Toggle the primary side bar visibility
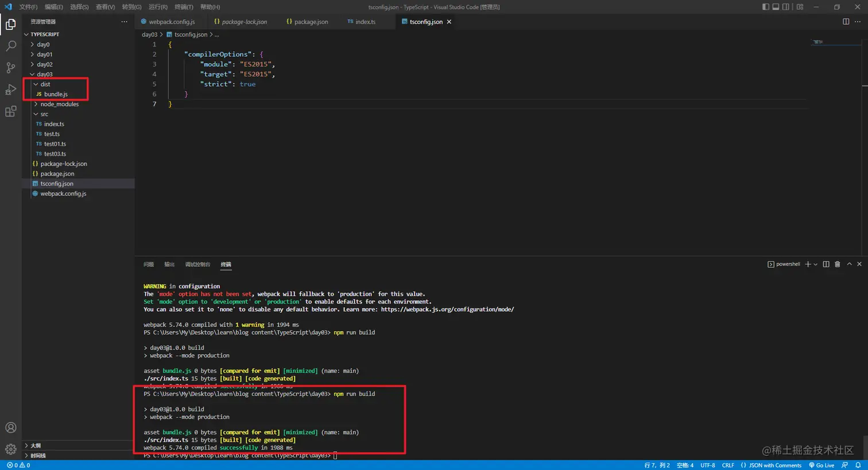Image resolution: width=868 pixels, height=470 pixels. click(765, 7)
